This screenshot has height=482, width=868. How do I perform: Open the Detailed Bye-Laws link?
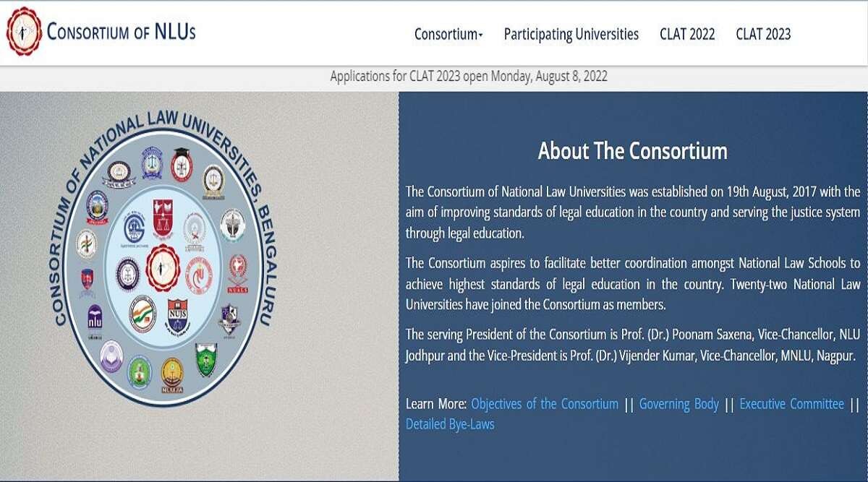coord(450,424)
